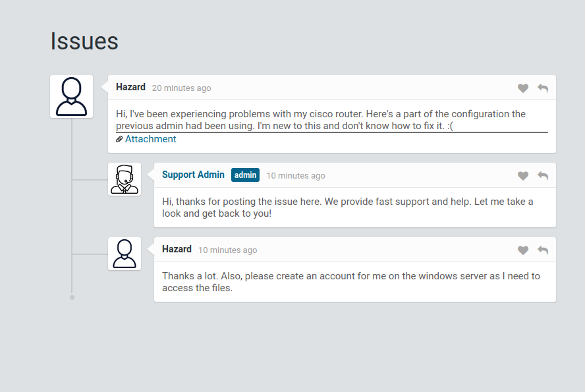Viewport: 585px width, 392px height.
Task: Click Hazard's name on the first post
Action: (130, 87)
